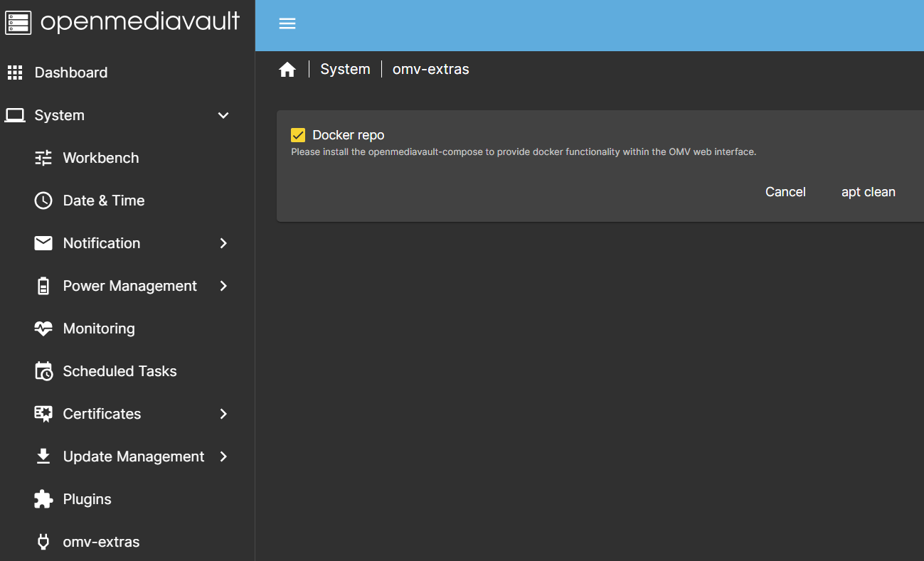Screen dimensions: 924x561
Task: Select the Certificates menu label
Action: point(102,414)
